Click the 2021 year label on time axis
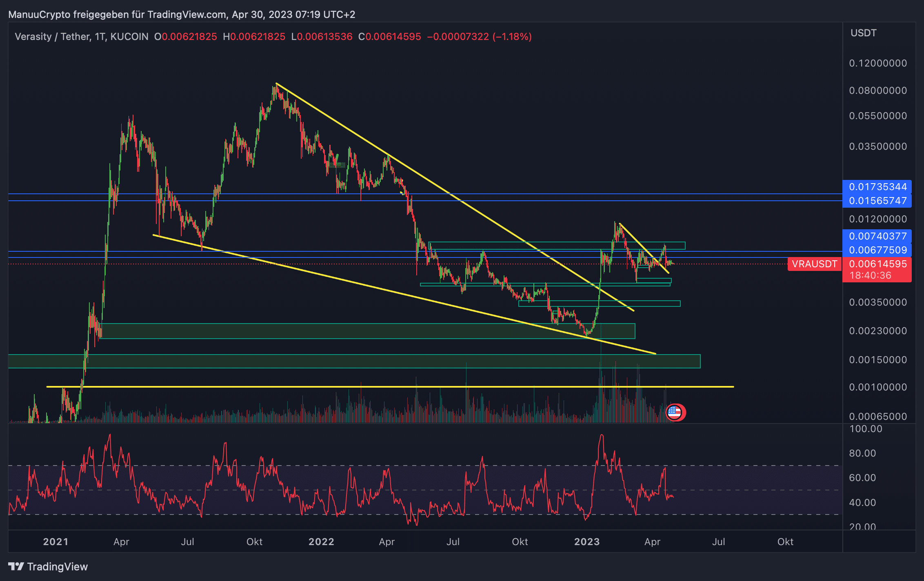 click(x=56, y=542)
